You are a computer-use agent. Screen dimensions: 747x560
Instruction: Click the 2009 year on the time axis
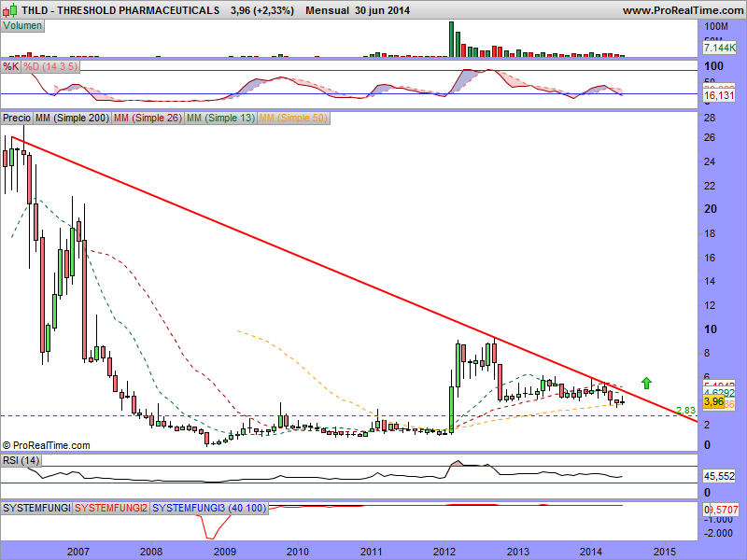click(224, 552)
